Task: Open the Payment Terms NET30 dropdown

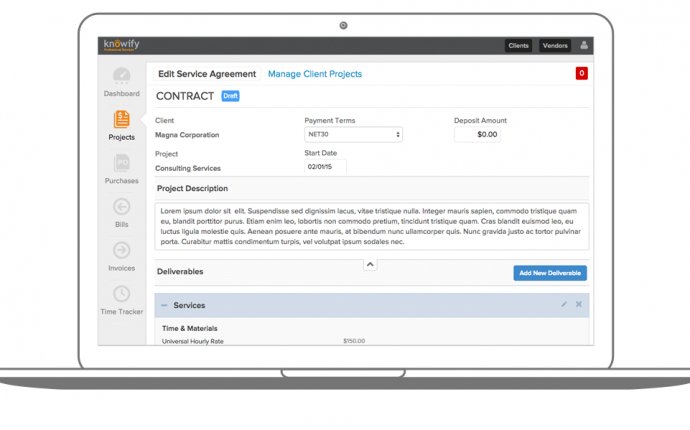Action: pyautogui.click(x=353, y=134)
